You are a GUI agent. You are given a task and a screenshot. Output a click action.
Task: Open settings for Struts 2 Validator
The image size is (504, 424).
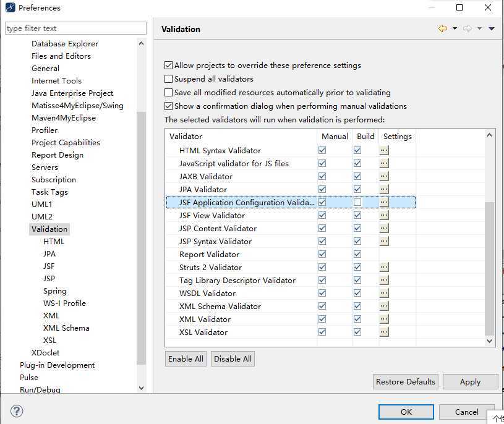384,267
